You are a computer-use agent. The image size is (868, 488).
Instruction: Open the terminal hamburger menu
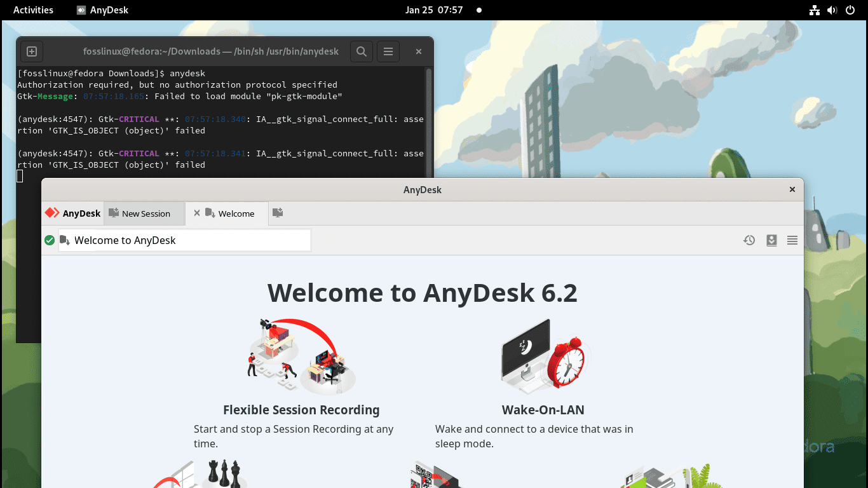[x=388, y=51]
